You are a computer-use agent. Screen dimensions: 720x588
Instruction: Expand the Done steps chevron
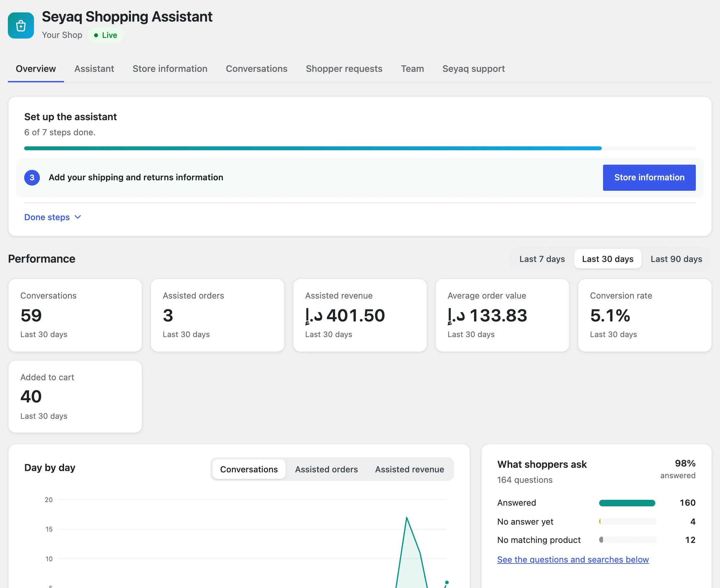coord(77,217)
